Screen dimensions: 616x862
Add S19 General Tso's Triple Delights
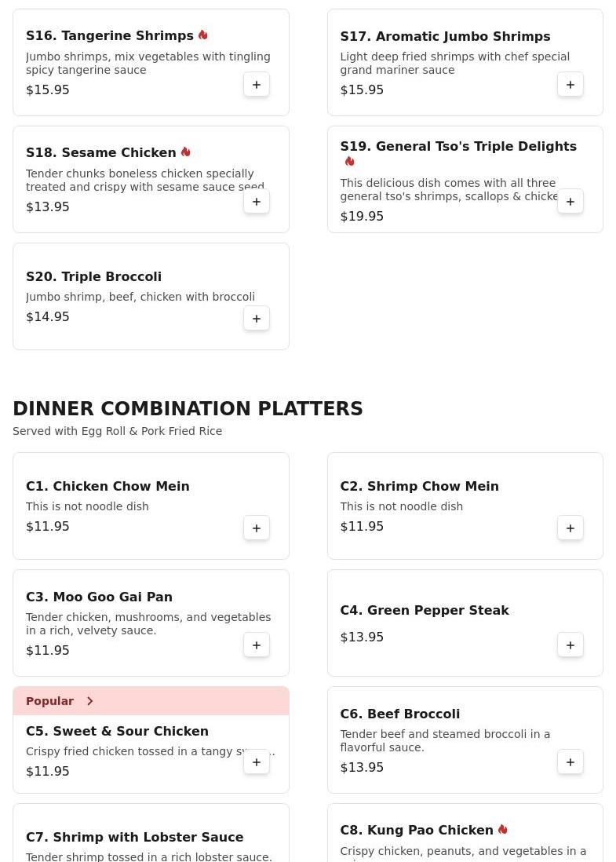(x=570, y=202)
